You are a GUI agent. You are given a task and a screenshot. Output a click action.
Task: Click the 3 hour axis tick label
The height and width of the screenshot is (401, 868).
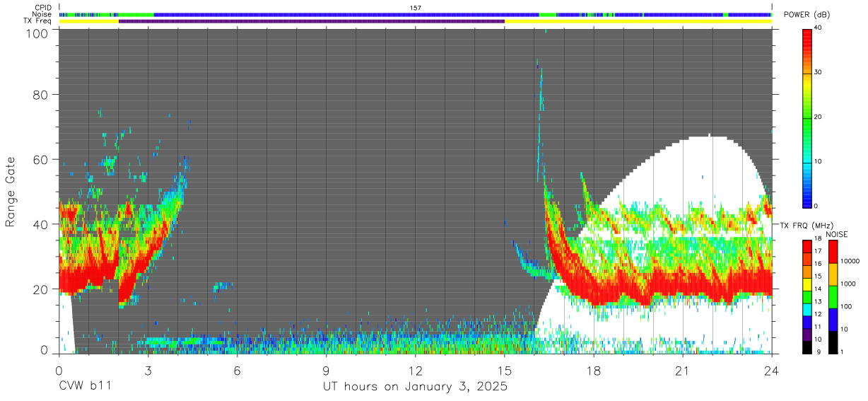coord(148,370)
